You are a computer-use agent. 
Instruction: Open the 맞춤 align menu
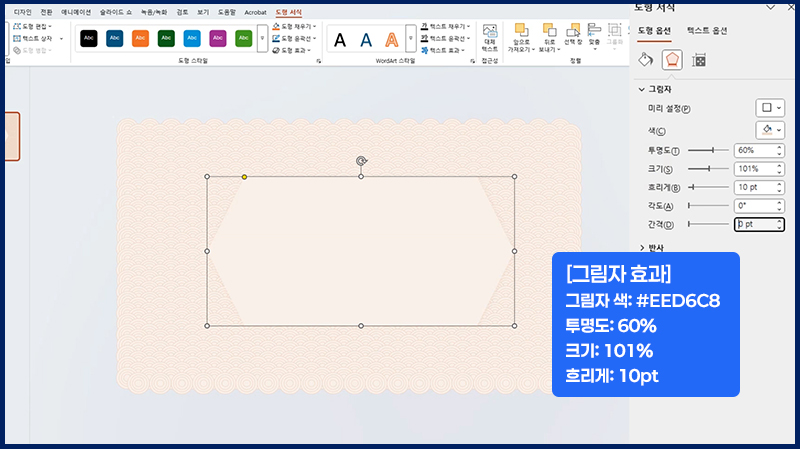(x=594, y=37)
